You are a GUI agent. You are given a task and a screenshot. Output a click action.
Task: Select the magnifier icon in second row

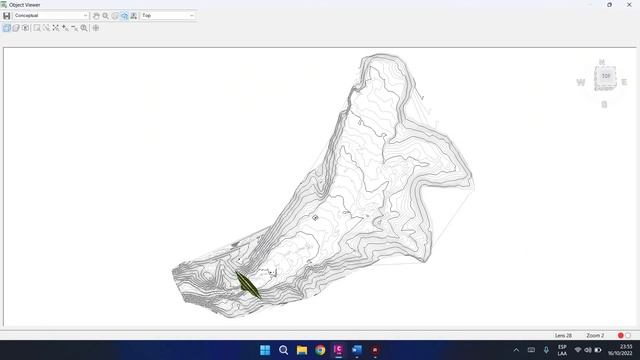point(84,28)
